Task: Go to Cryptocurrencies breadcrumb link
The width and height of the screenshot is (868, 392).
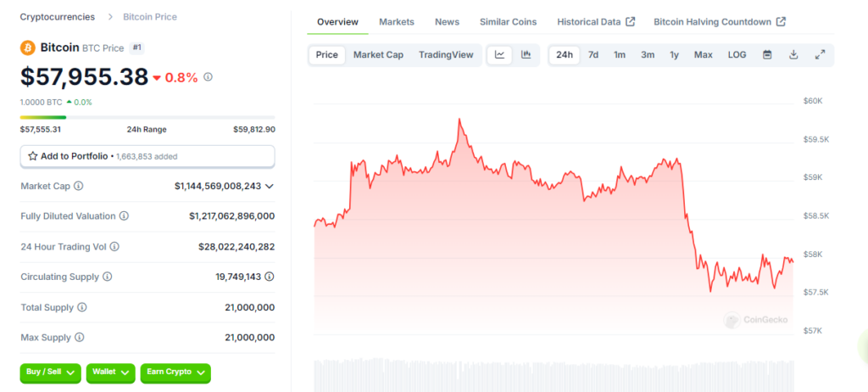Action: [x=58, y=17]
